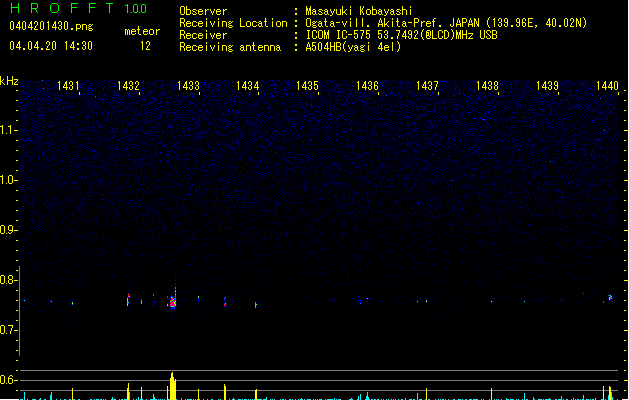Screen dimensions: 629x400
Task: Click time marker 1438
Action: coord(487,86)
